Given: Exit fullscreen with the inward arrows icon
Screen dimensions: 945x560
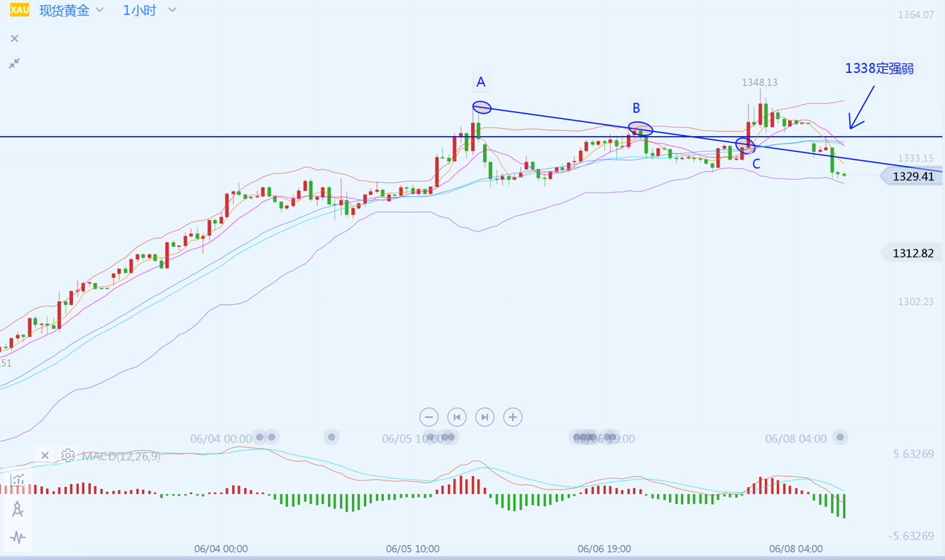Looking at the screenshot, I should pyautogui.click(x=14, y=63).
